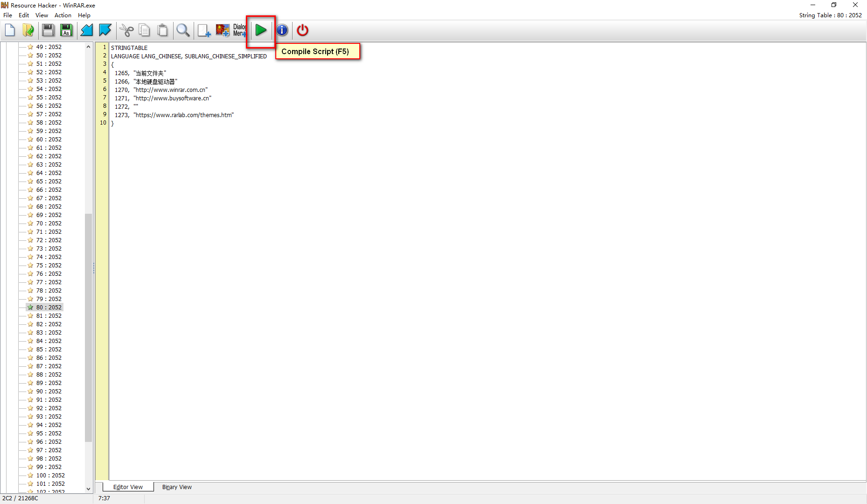Click line with rarlab.com/themes.htm URL
The width and height of the screenshot is (867, 504).
(175, 115)
